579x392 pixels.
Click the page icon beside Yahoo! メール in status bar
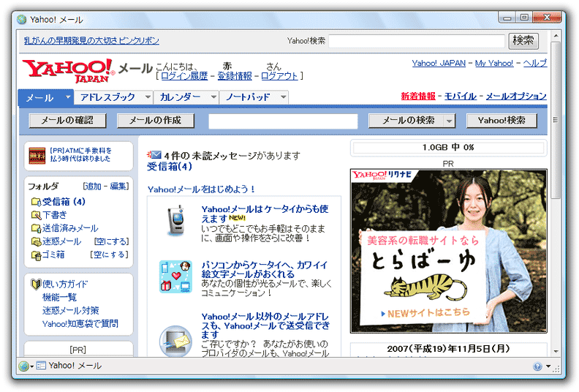pyautogui.click(x=41, y=366)
